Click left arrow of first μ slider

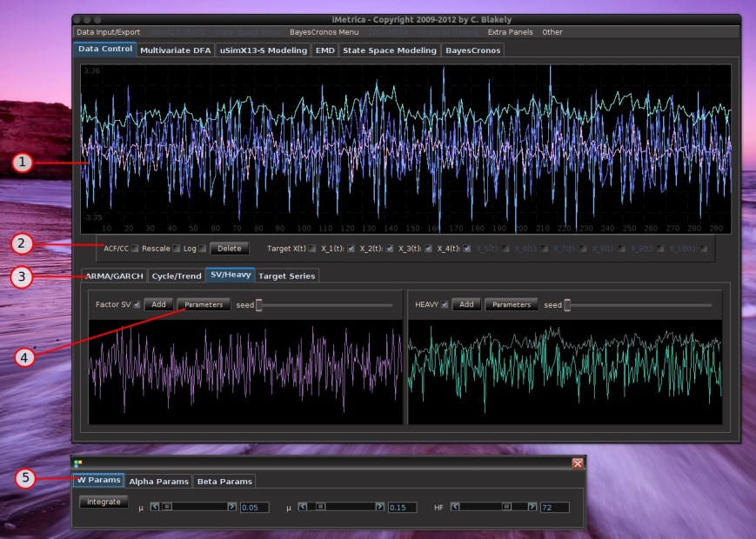[x=155, y=507]
